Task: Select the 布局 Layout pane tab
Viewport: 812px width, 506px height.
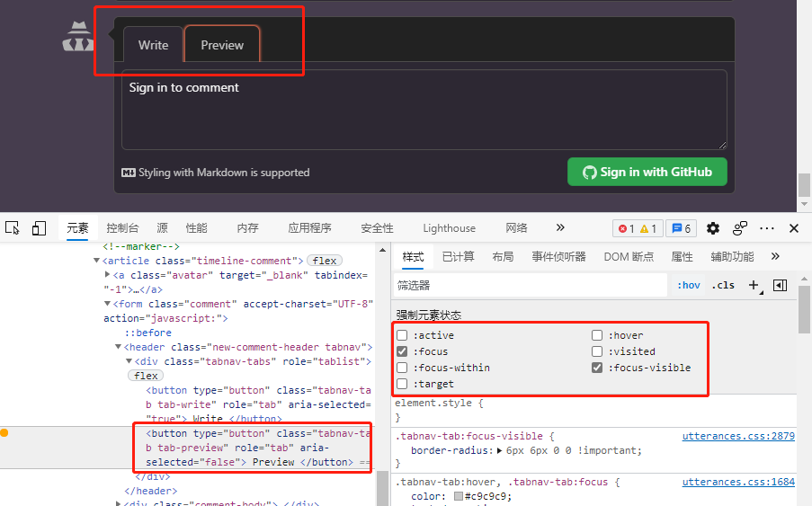Action: pos(503,257)
